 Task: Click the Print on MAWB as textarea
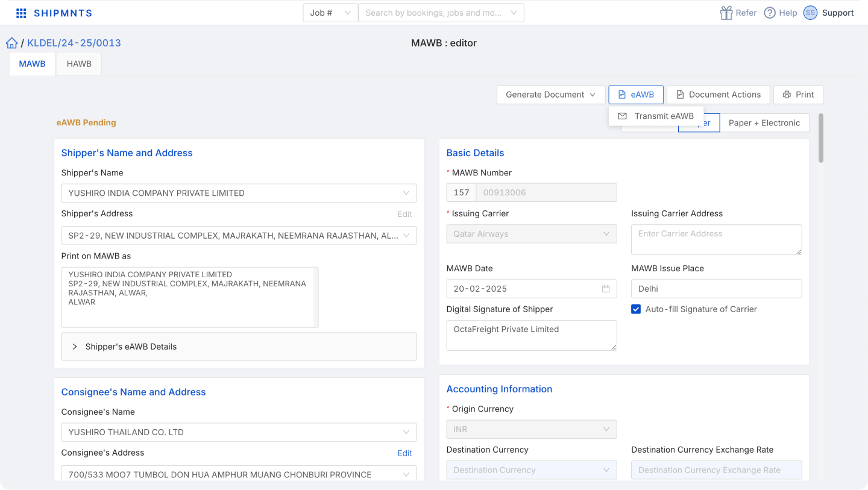pyautogui.click(x=190, y=297)
